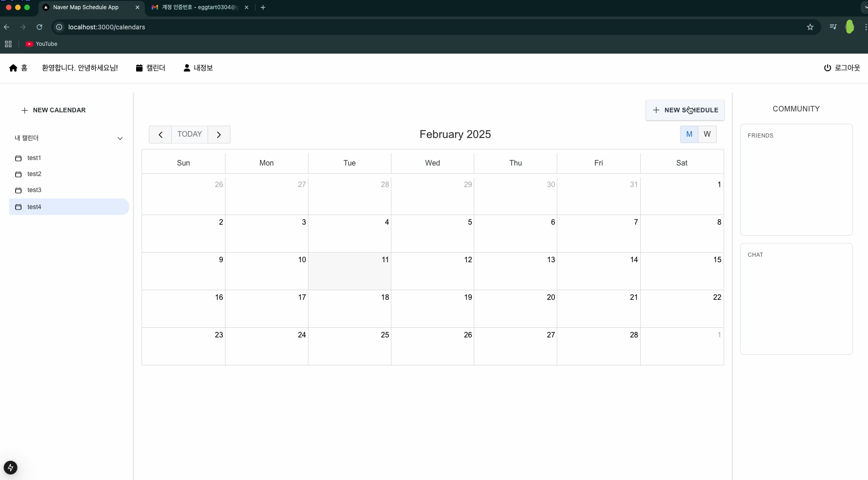
Task: Open the browser apps grid icon
Action: (8, 44)
